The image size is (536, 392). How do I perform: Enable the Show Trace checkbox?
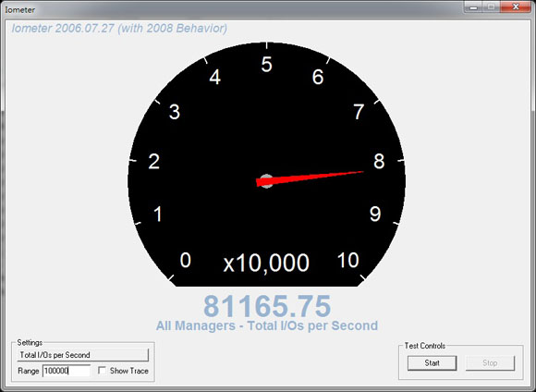[102, 371]
